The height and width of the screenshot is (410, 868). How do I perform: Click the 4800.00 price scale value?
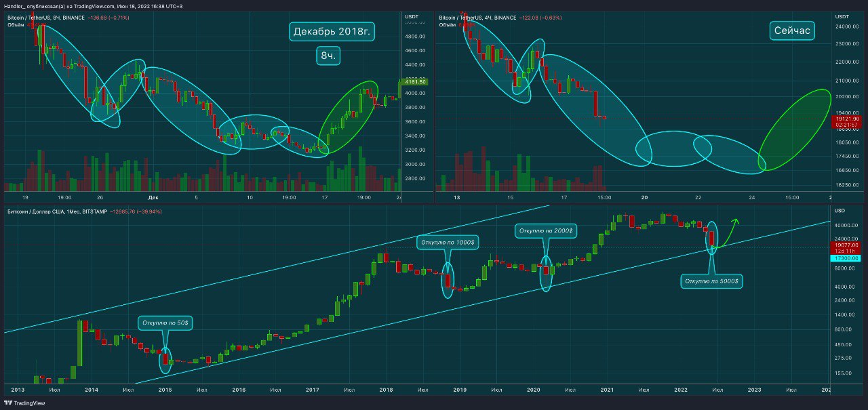(x=414, y=36)
